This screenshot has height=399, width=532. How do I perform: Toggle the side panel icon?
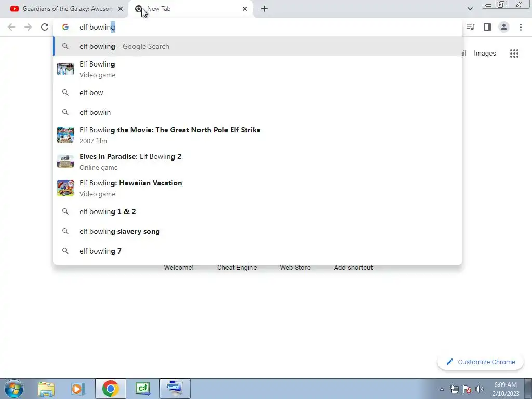point(487,27)
